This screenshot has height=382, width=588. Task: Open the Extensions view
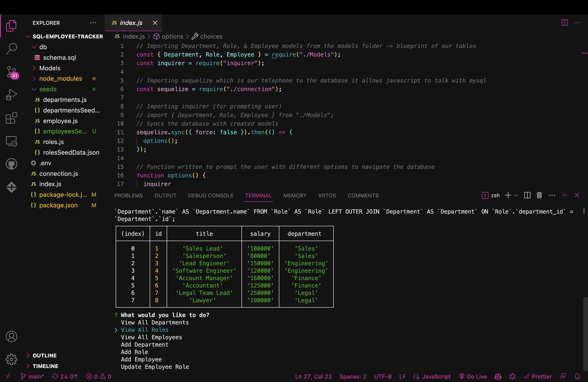click(x=11, y=118)
